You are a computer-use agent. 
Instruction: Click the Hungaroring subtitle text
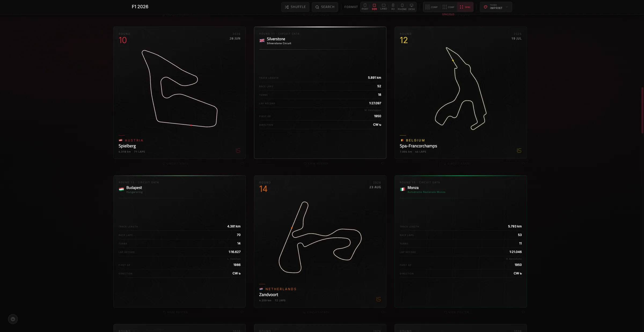click(x=134, y=192)
